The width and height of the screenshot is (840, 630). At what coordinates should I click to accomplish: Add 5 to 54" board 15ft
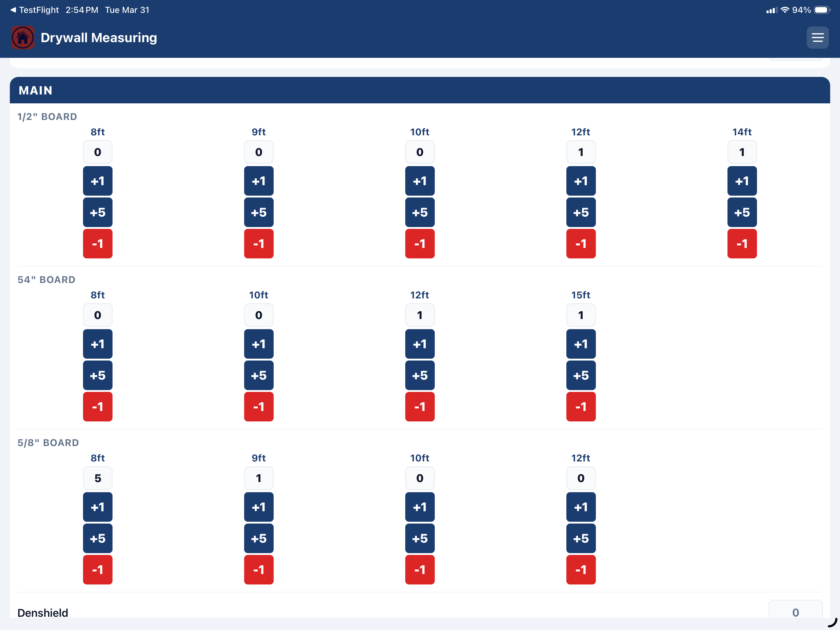pyautogui.click(x=580, y=375)
